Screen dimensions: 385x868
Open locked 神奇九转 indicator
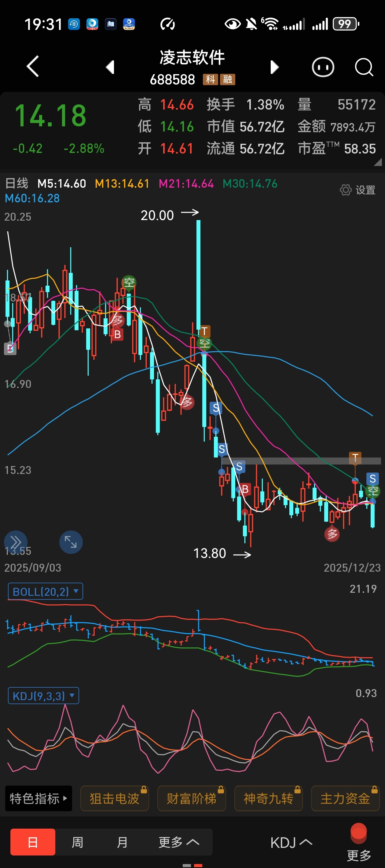pos(269,799)
